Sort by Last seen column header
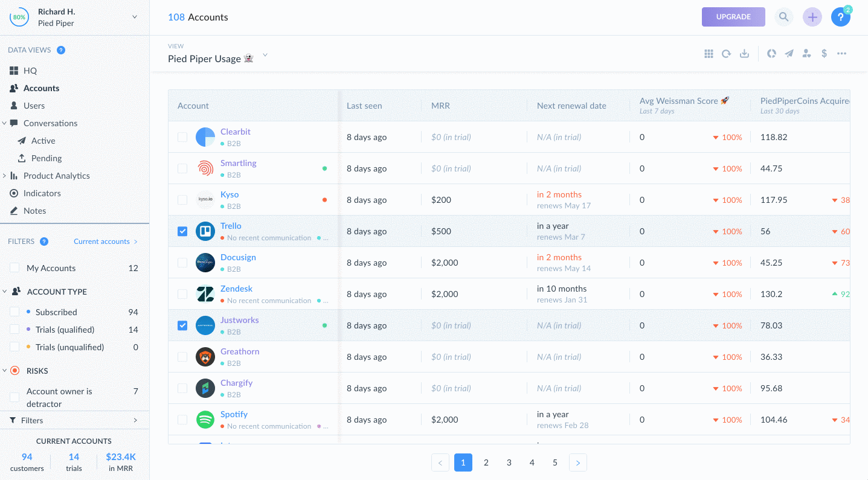The height and width of the screenshot is (480, 868). click(x=364, y=106)
